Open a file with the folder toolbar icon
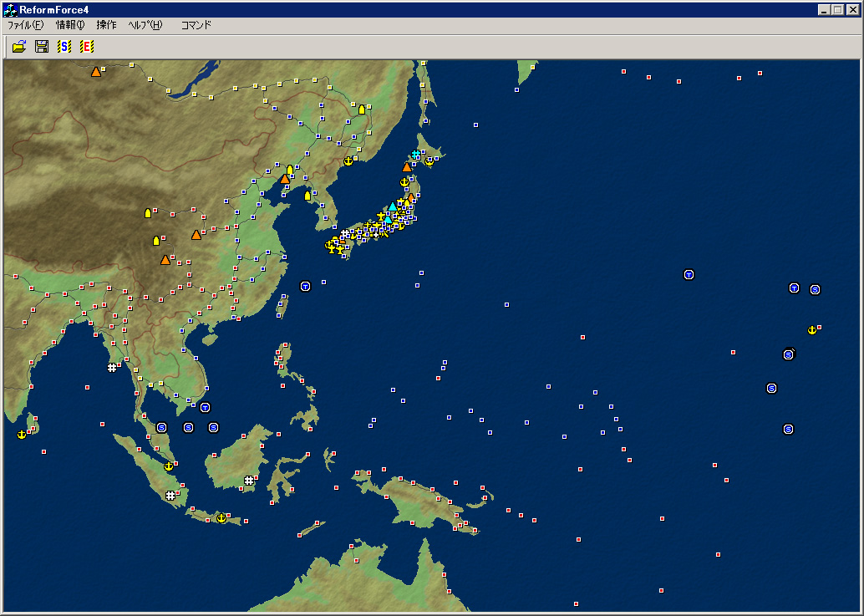The height and width of the screenshot is (616, 864). click(x=19, y=47)
